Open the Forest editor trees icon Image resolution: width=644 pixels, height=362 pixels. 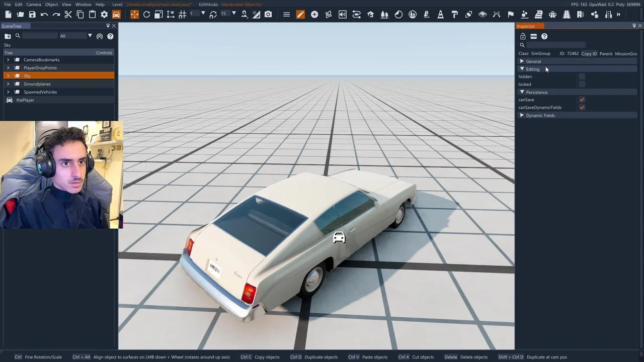click(x=384, y=15)
